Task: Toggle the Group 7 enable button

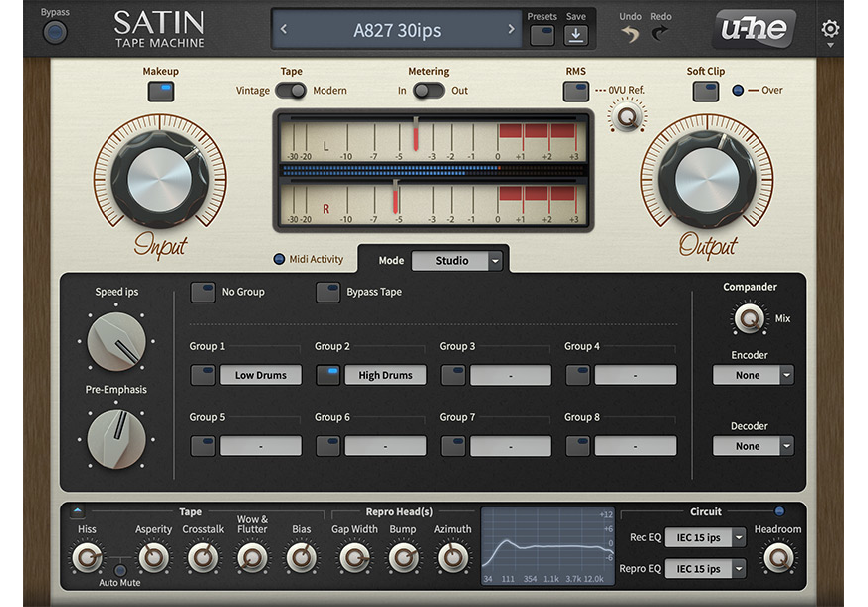Action: click(453, 446)
